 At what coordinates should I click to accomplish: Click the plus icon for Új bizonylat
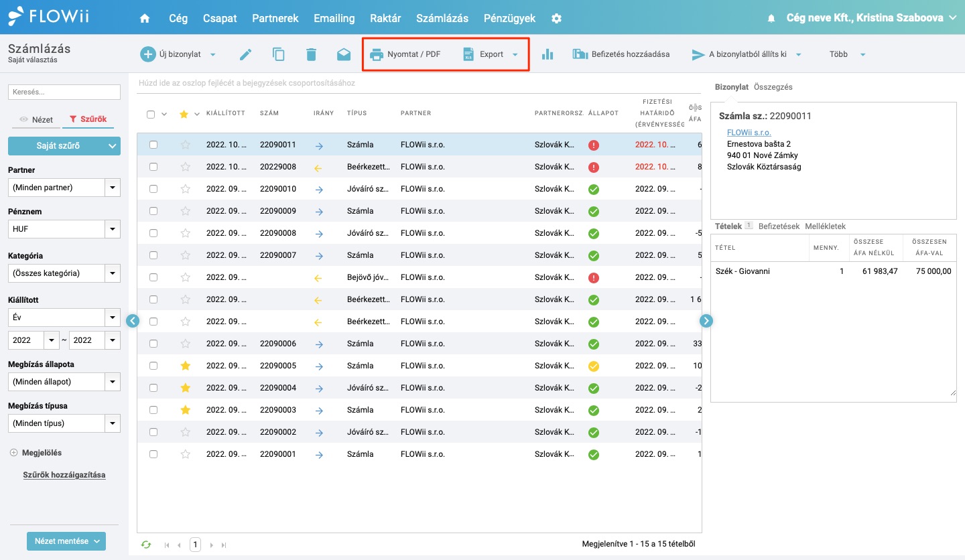(x=147, y=54)
